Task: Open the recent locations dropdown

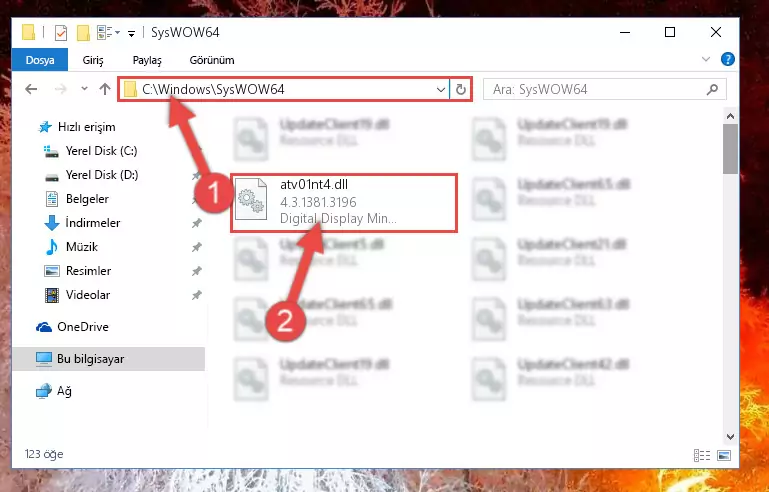Action: tap(84, 89)
